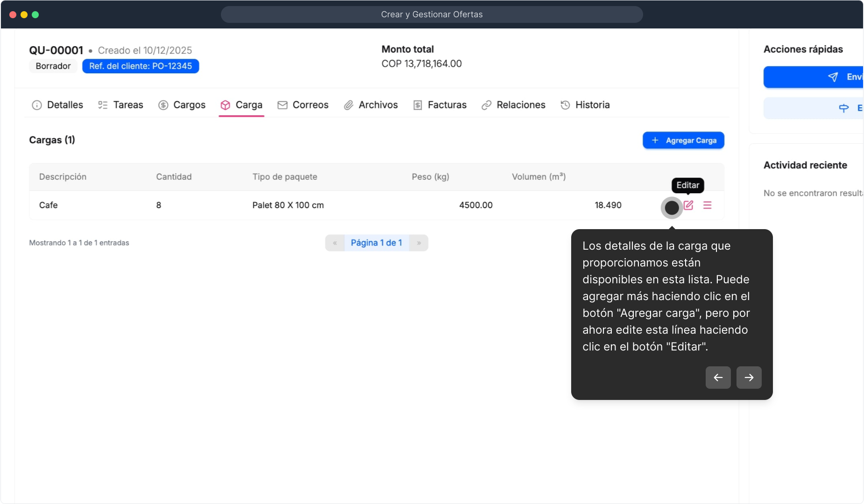Click the paper plane send icon
The image size is (864, 504).
click(x=833, y=77)
